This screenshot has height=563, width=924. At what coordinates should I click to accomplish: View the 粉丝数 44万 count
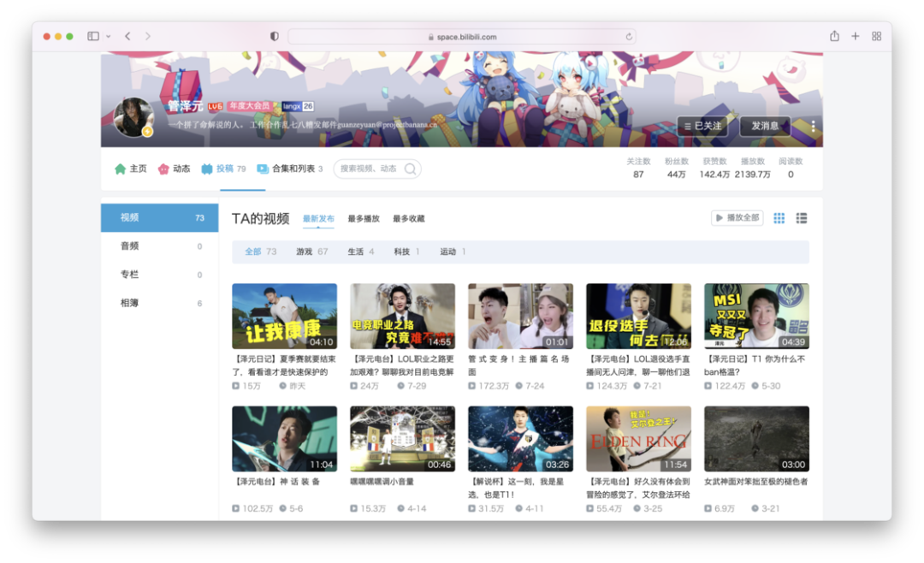[677, 168]
